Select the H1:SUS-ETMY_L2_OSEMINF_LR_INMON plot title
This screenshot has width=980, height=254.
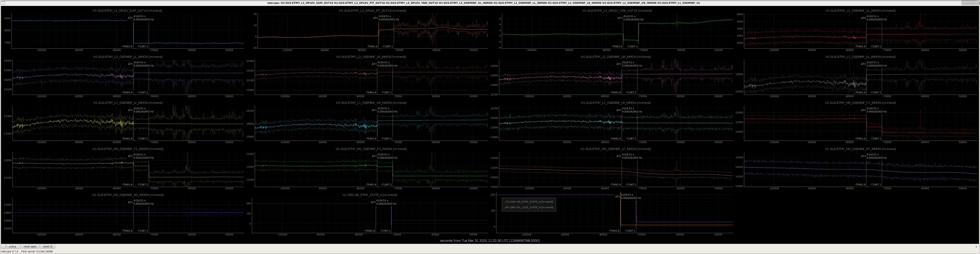tap(371, 57)
